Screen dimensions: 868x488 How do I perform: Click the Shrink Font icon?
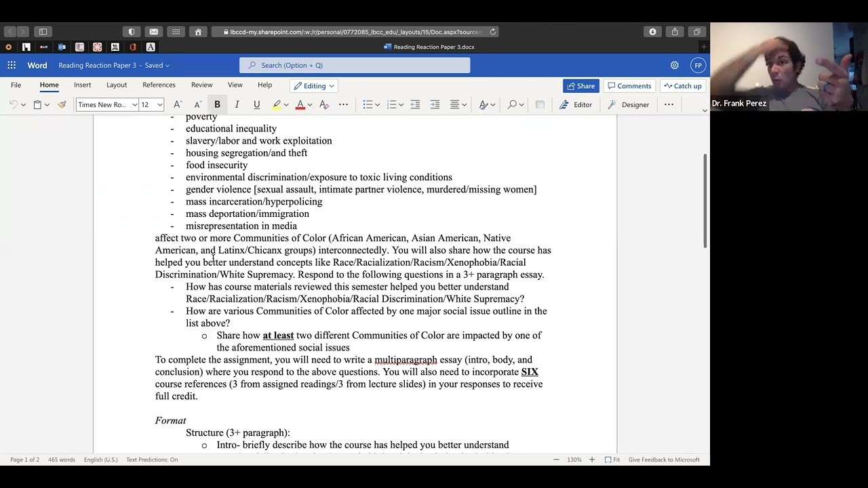tap(197, 104)
